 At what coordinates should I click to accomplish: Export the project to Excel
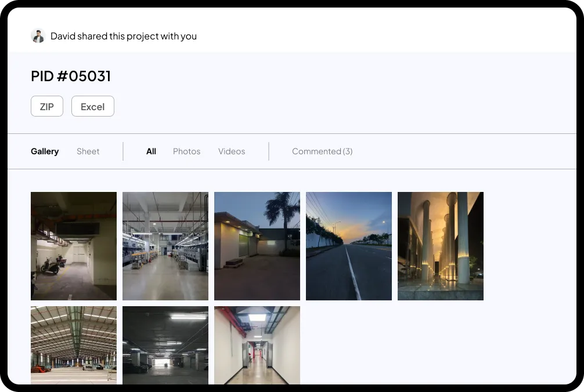point(92,106)
